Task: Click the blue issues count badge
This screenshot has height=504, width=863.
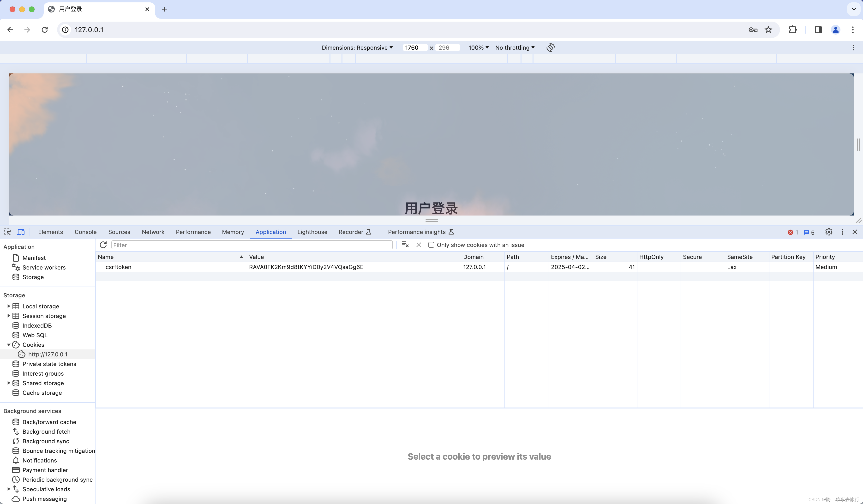Action: [x=809, y=232]
